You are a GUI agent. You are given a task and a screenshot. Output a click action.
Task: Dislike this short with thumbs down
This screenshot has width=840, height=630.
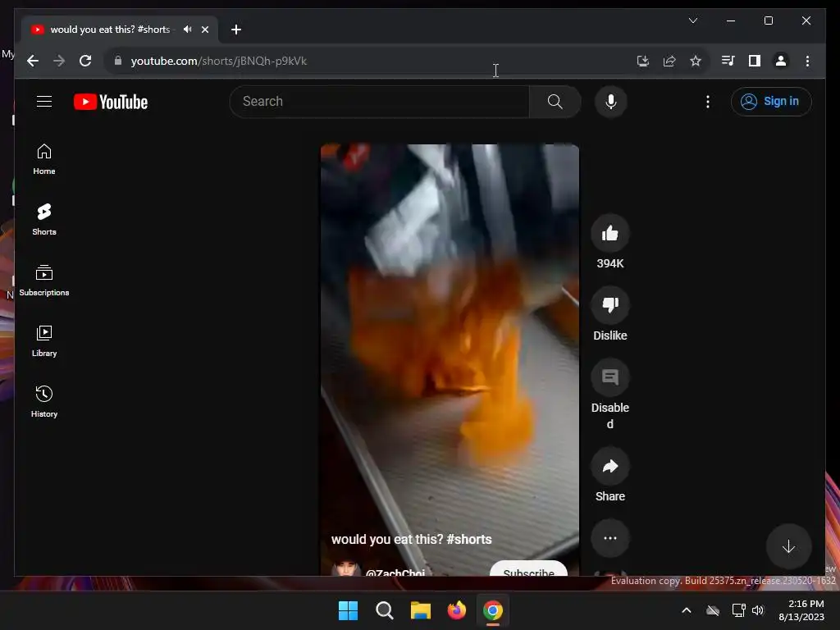pyautogui.click(x=610, y=305)
